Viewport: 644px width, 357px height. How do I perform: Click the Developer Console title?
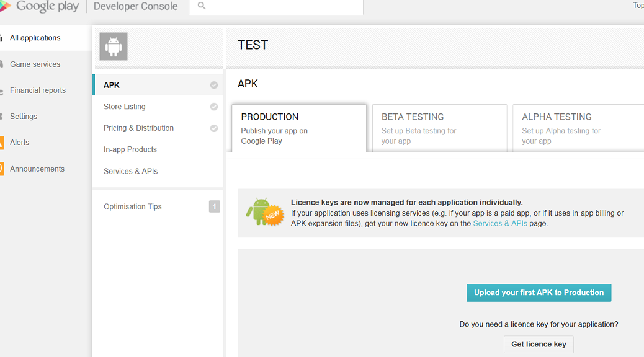135,6
